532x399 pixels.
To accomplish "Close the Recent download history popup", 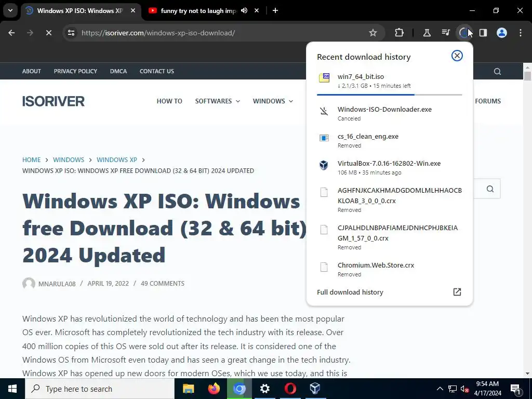I will 457,56.
